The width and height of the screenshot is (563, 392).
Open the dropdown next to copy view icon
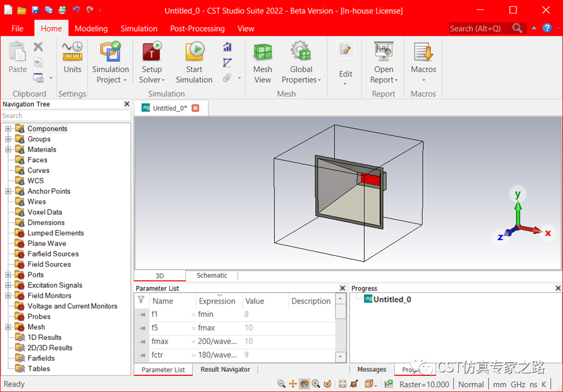51,78
